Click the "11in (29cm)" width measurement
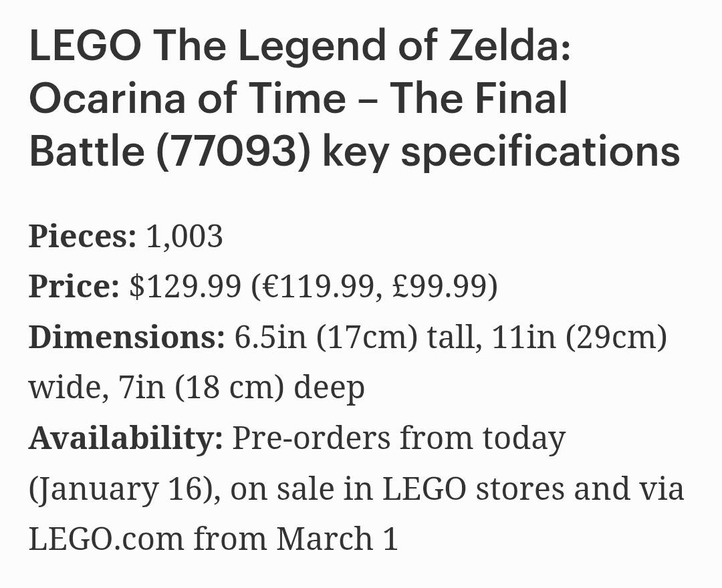 point(579,337)
